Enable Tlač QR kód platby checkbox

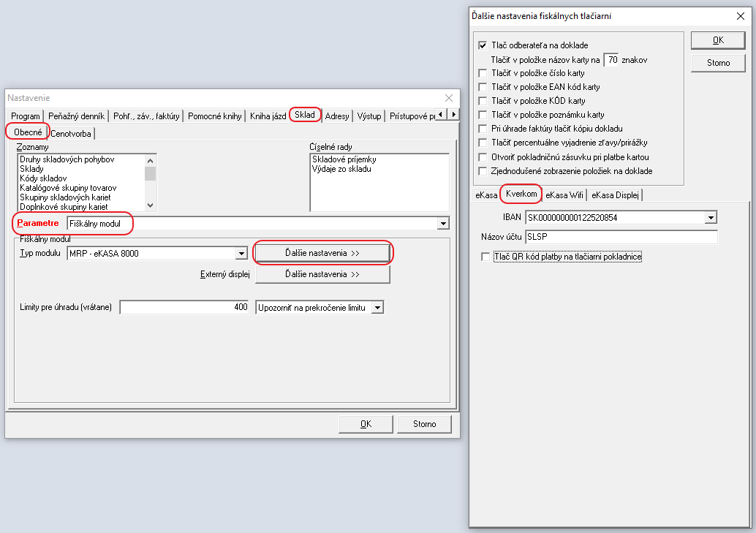pos(485,257)
